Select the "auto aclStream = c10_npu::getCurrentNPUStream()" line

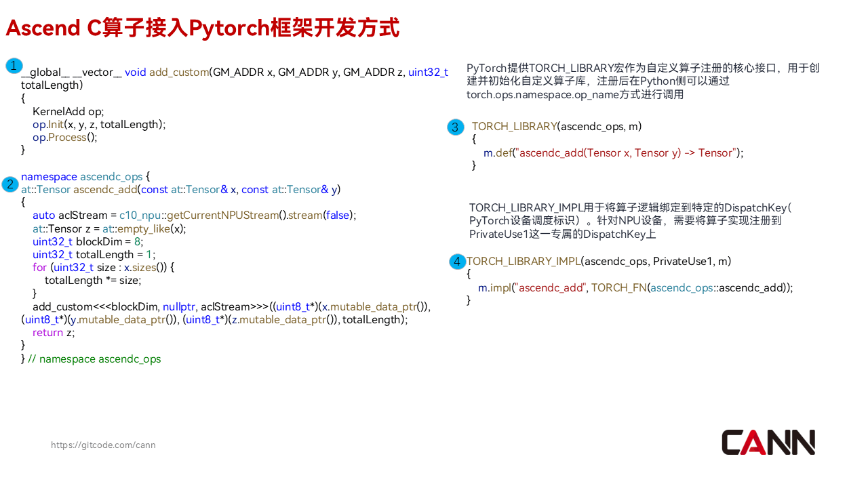195,215
